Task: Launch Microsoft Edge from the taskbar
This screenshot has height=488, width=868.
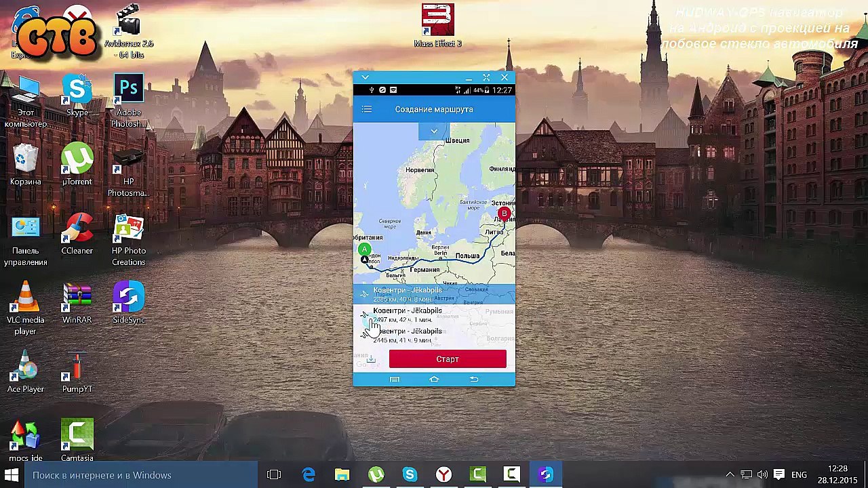Action: click(x=309, y=475)
